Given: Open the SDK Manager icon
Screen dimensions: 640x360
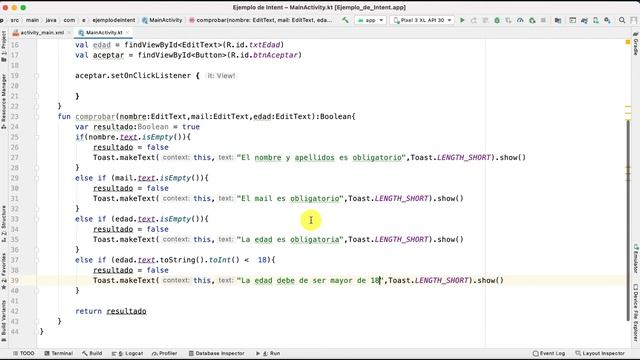Looking at the screenshot, I should point(607,20).
